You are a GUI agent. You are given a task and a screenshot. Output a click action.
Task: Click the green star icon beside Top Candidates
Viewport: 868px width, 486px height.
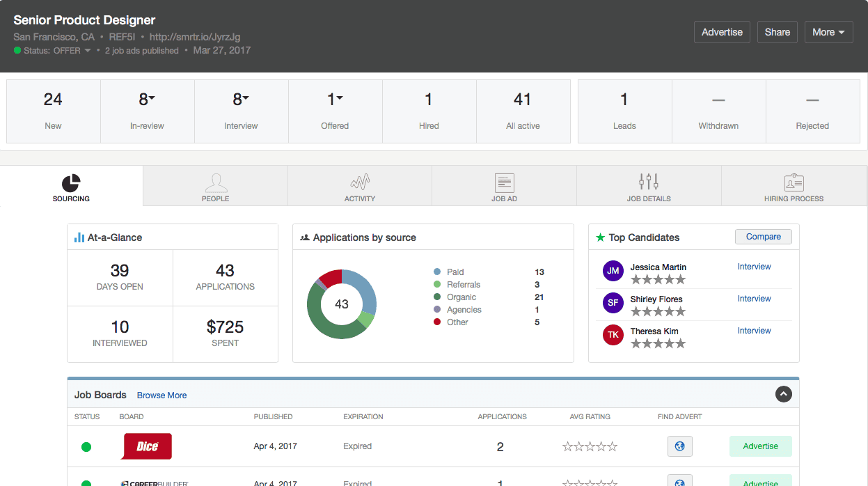602,237
